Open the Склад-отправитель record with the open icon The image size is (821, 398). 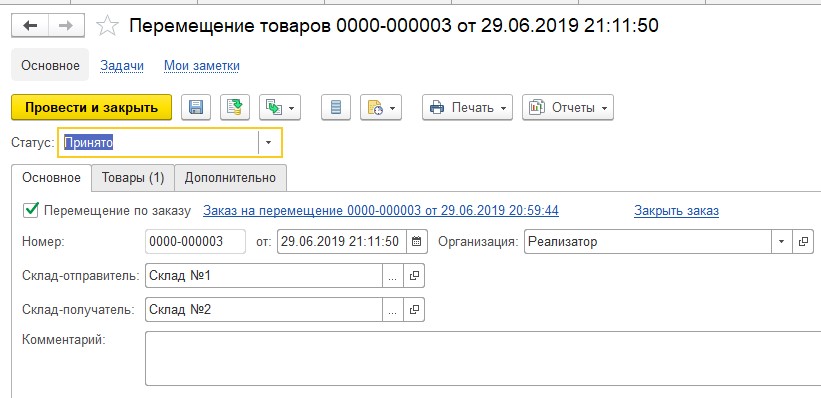tap(414, 275)
